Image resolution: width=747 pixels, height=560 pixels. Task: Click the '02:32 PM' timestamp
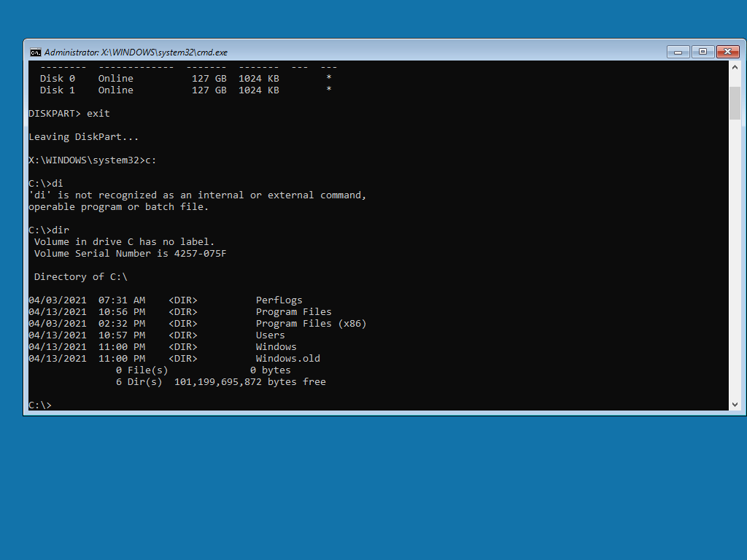[122, 323]
